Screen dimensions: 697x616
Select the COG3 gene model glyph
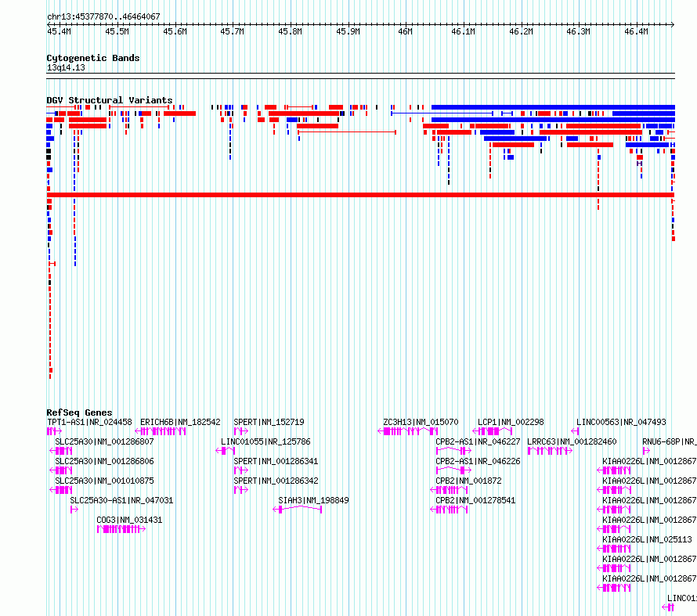[x=121, y=529]
